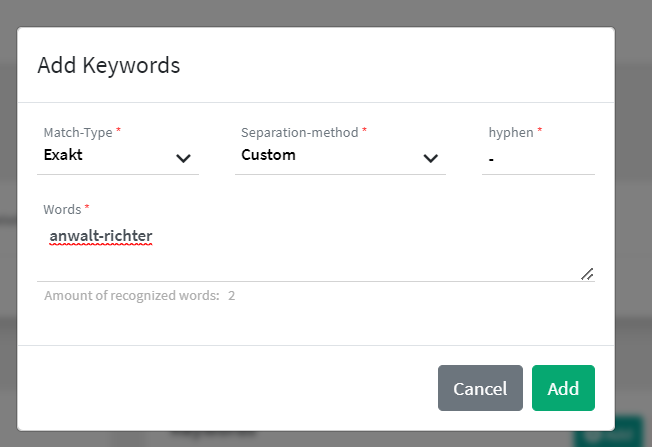The width and height of the screenshot is (652, 447).
Task: Open the Match-Type dropdown showing Exakt
Action: click(110, 156)
